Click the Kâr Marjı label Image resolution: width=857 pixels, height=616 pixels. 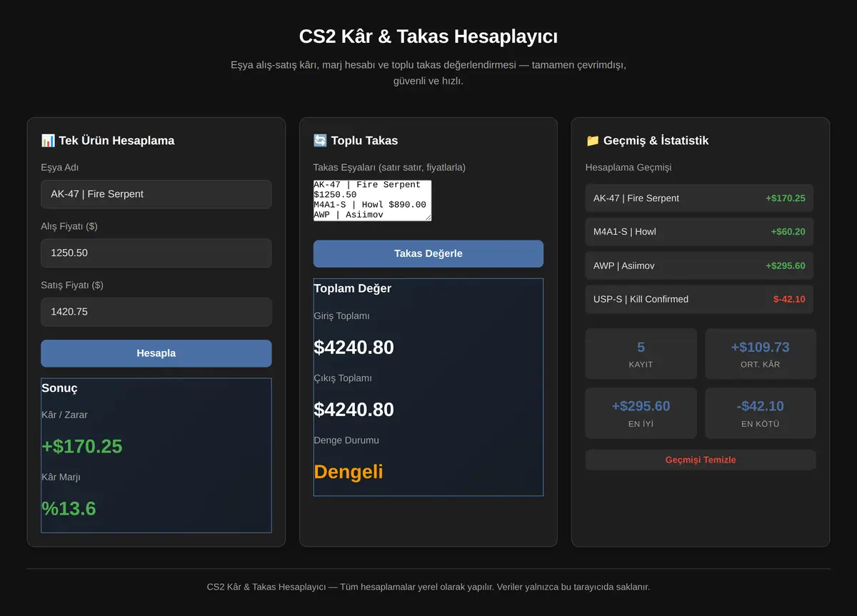tap(61, 477)
